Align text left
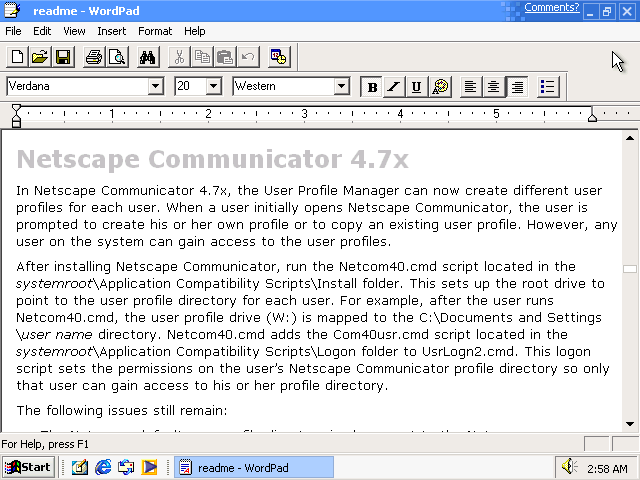Screen dimensions: 640x480 (471, 87)
